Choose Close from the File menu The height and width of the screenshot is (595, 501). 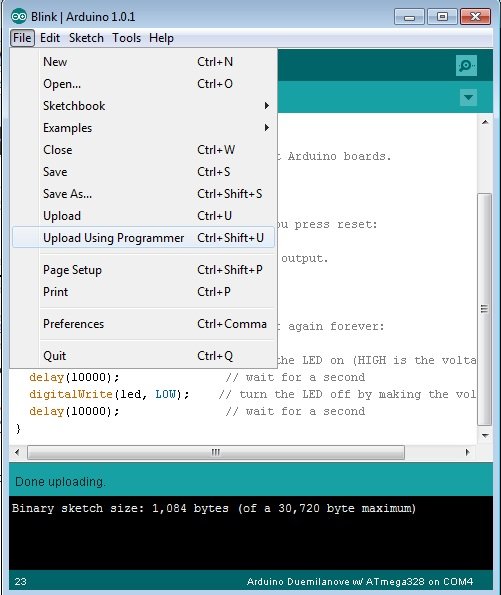click(143, 150)
